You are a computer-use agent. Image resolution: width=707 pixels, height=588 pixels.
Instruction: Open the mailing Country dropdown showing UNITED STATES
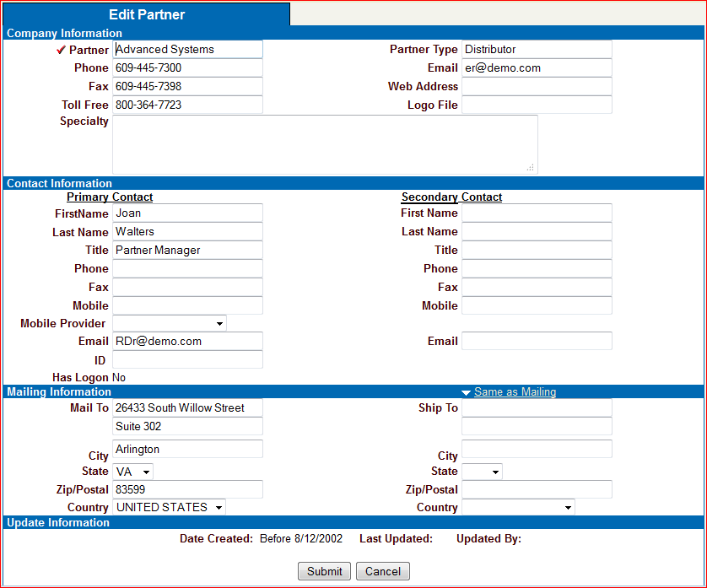[x=170, y=507]
